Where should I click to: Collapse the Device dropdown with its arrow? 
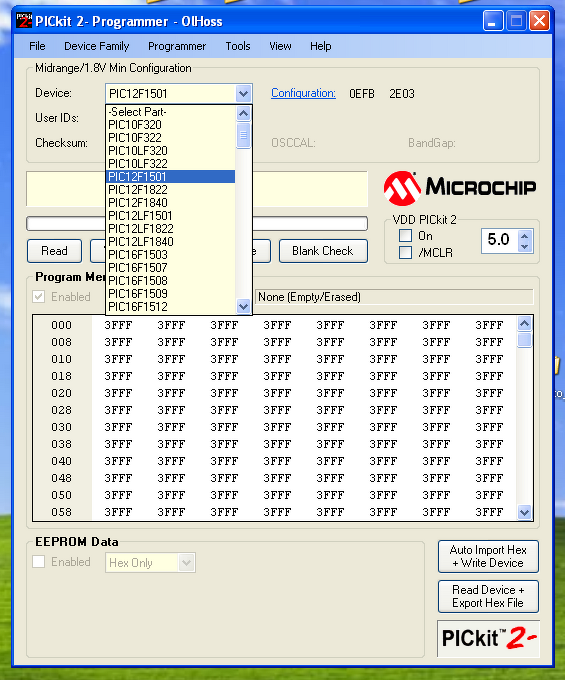[244, 94]
